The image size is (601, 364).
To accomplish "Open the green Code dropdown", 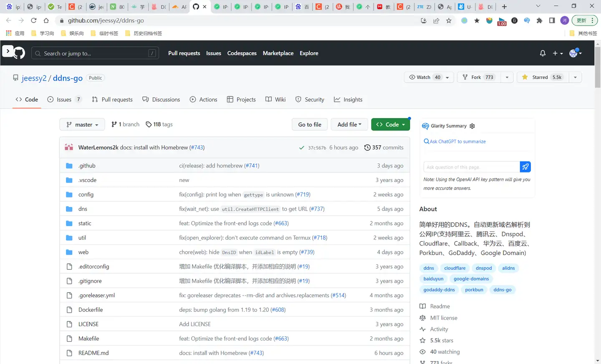I will point(391,124).
